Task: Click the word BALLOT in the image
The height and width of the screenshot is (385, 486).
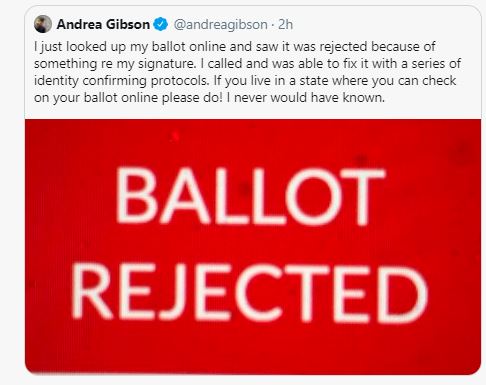Action: (250, 196)
